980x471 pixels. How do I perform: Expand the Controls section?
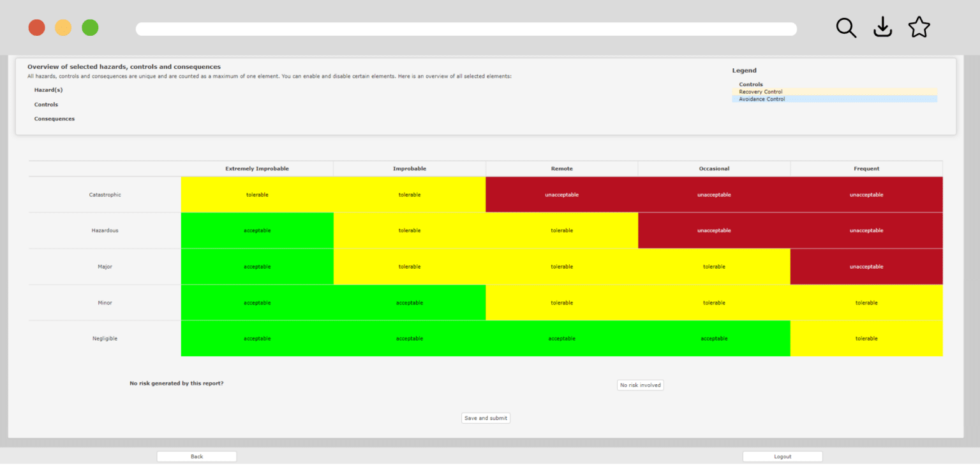pos(46,104)
